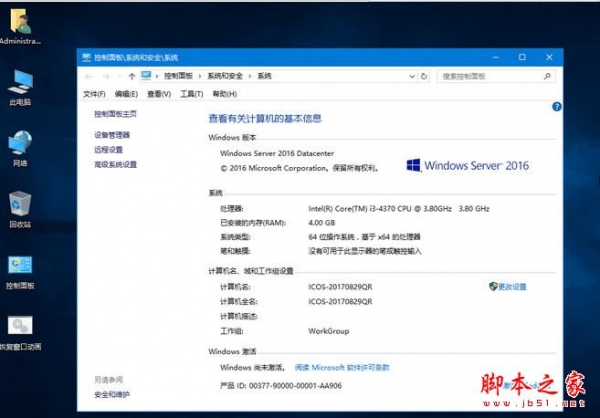This screenshot has width=600, height=418.
Task: Select the 4.00 GB RAM value
Action: [x=321, y=223]
